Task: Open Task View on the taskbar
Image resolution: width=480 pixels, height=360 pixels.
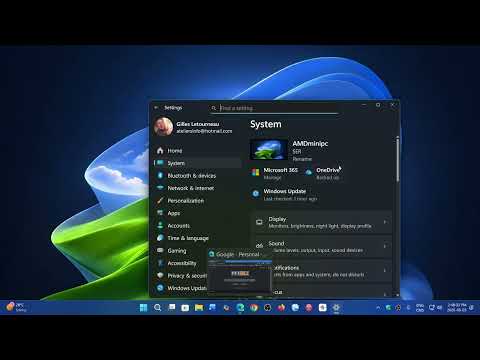Action: 171,307
